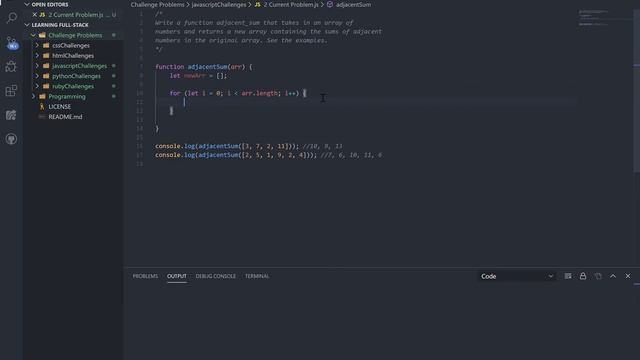Open the README.md file
640x360 pixels.
tap(65, 117)
